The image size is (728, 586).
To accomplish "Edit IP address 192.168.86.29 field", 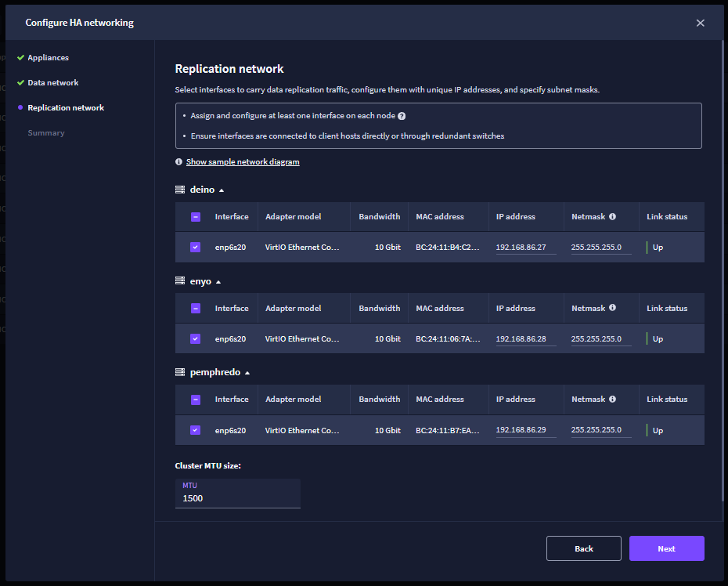I will coord(525,430).
